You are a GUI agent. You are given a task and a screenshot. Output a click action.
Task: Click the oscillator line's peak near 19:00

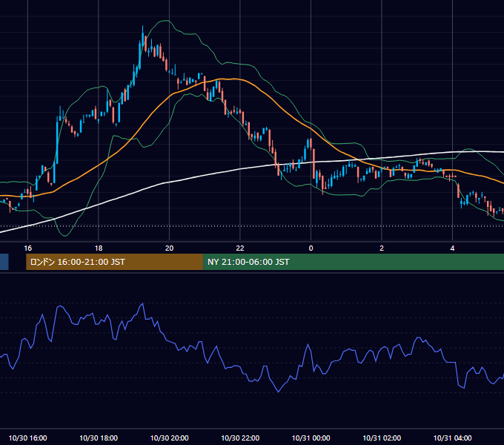(x=143, y=303)
